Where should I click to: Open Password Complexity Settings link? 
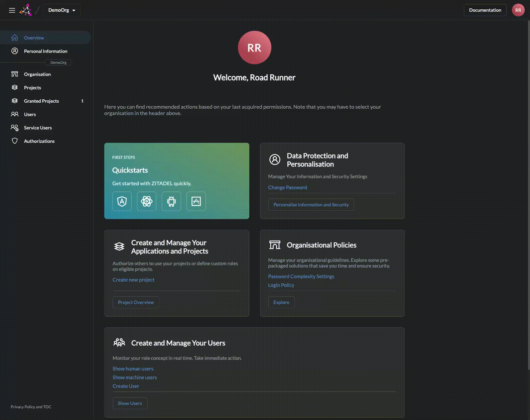301,277
